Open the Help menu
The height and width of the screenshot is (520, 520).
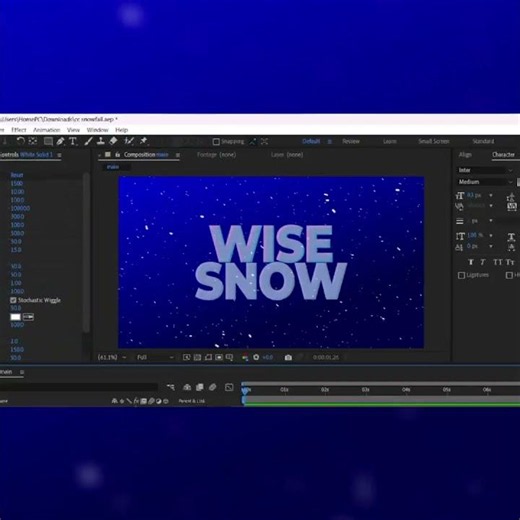tap(122, 130)
